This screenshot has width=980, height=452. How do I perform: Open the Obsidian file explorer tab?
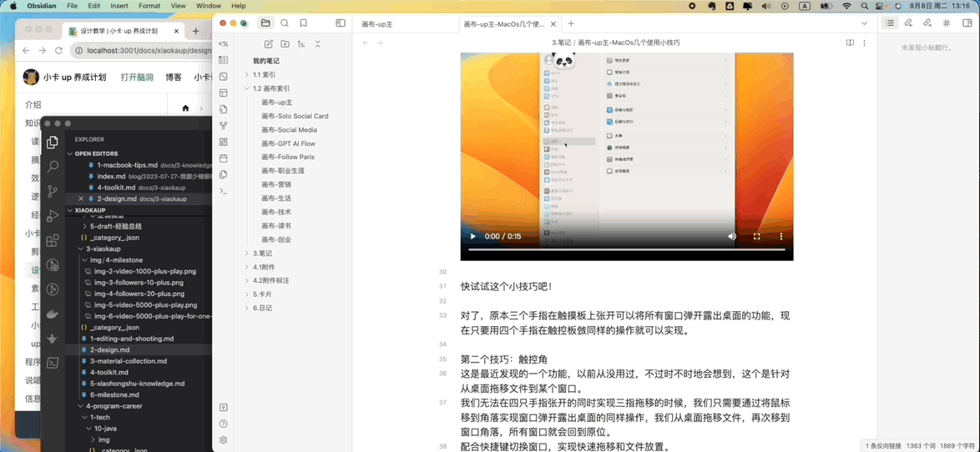(x=265, y=23)
